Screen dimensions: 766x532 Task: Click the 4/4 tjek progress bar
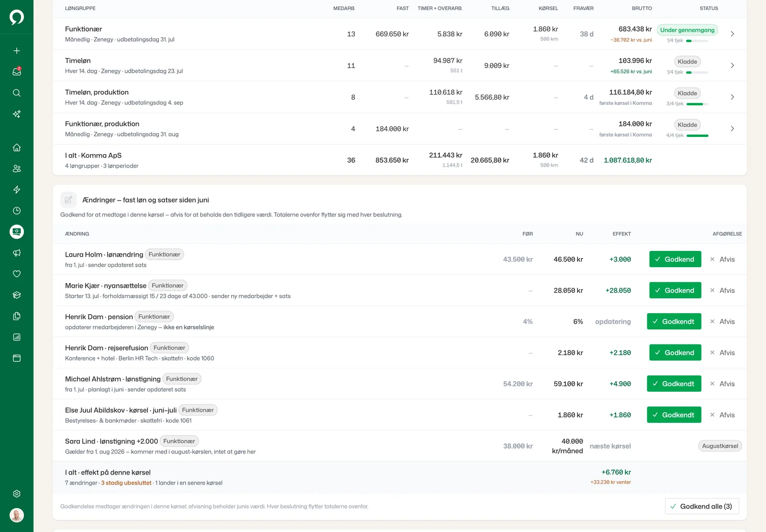(x=698, y=136)
